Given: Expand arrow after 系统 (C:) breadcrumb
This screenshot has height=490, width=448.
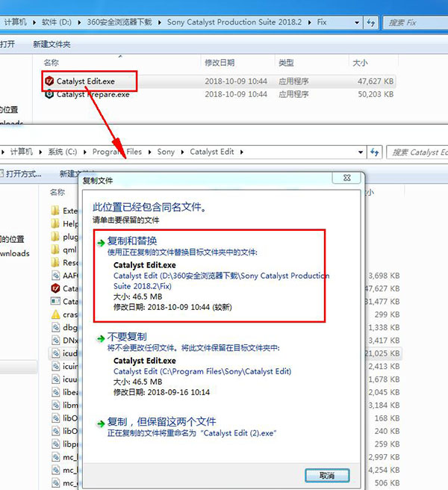Looking at the screenshot, I should 84,152.
